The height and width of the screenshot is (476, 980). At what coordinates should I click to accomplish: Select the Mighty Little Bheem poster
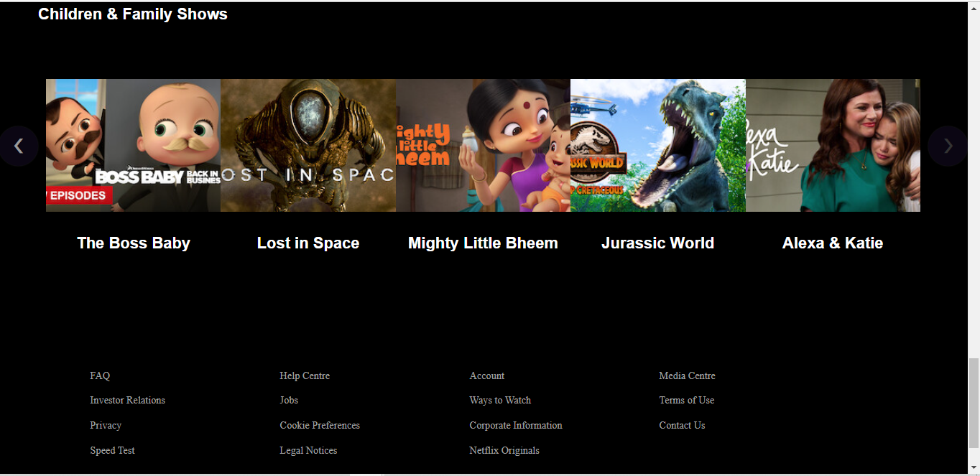[483, 145]
